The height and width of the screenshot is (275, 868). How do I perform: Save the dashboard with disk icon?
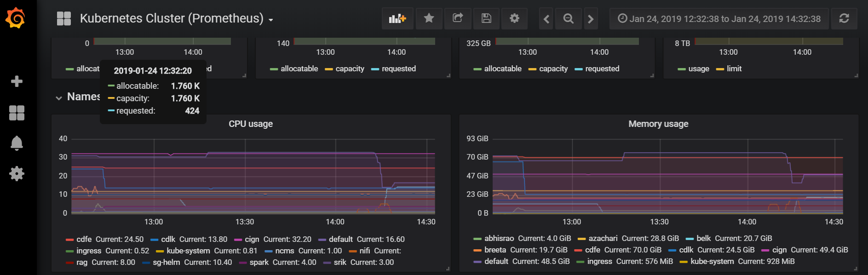click(486, 18)
